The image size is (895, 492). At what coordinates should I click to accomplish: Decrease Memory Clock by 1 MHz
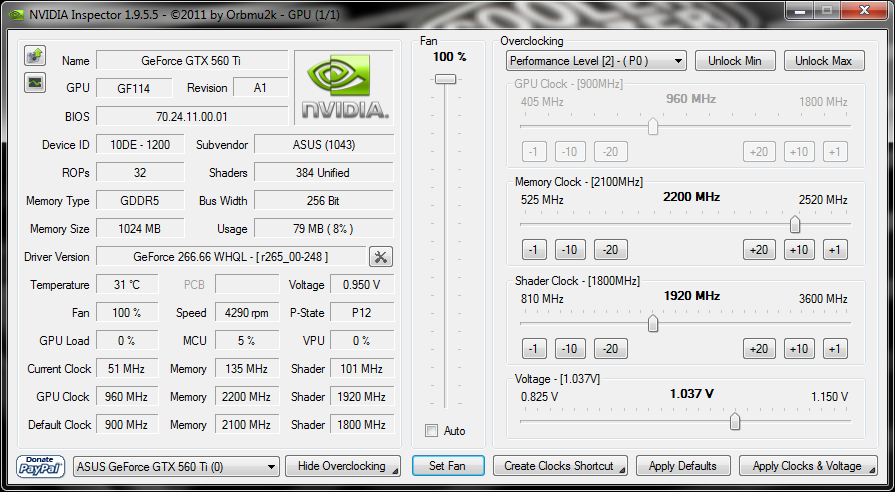(x=534, y=249)
